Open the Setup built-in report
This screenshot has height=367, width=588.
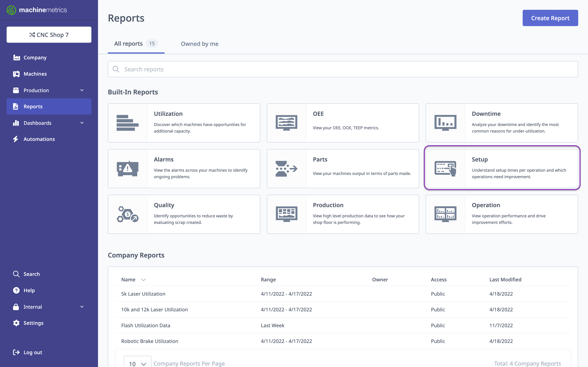pyautogui.click(x=502, y=168)
